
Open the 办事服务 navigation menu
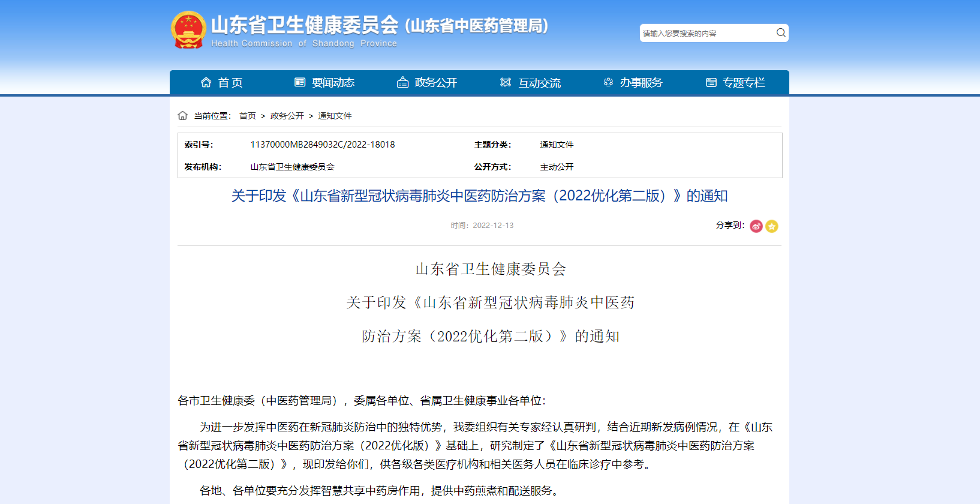[x=641, y=83]
